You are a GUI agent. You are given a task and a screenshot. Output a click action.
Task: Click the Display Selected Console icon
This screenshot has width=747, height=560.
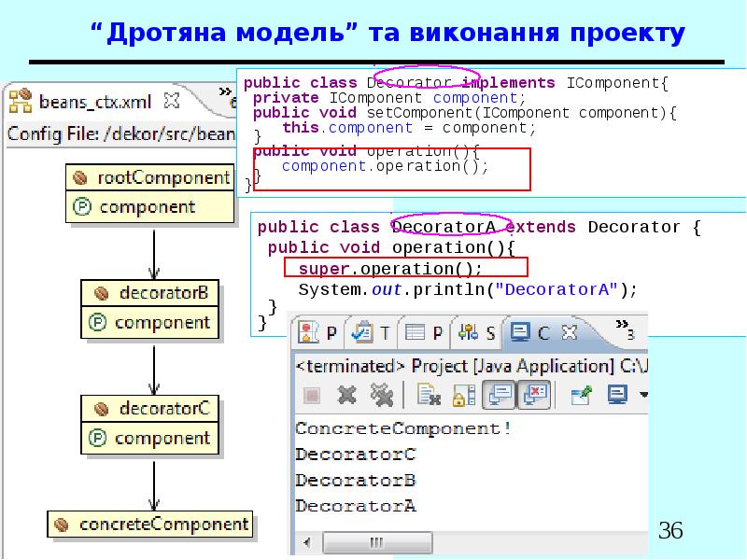point(616,395)
